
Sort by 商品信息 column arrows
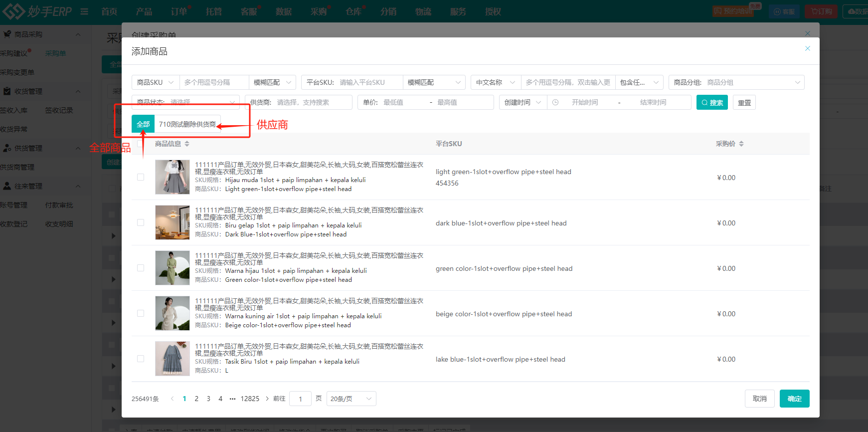(x=187, y=144)
